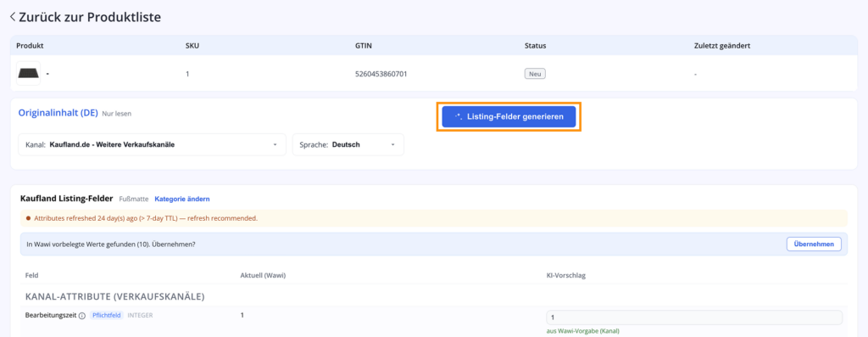Viewport: 868px width, 337px height.
Task: Open the black floor mat product thumbnail
Action: tap(29, 73)
